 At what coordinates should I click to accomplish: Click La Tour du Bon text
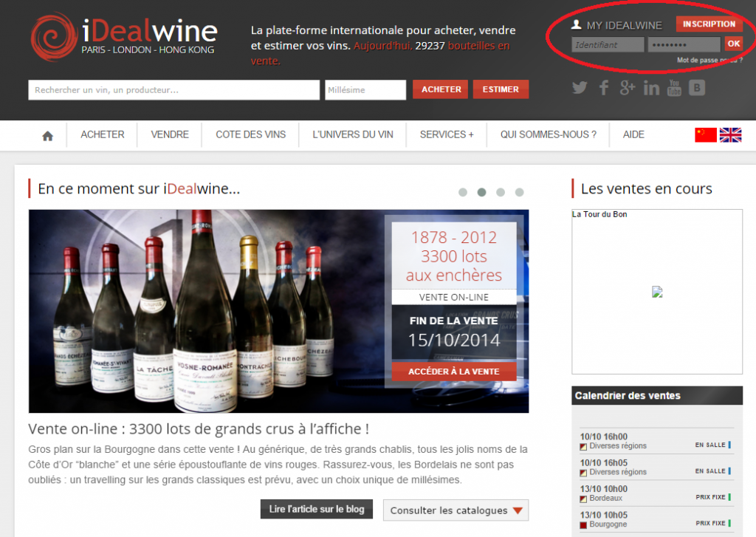(x=599, y=214)
